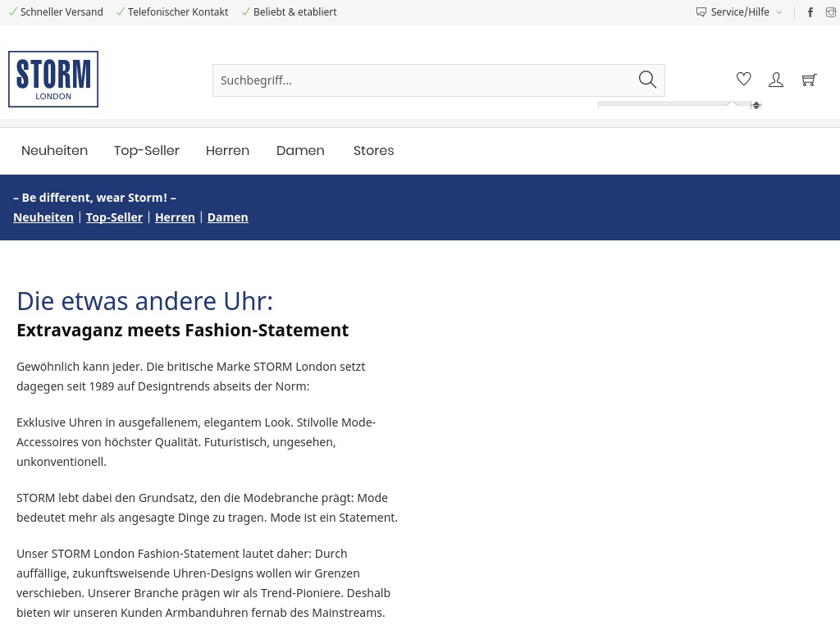The width and height of the screenshot is (840, 630).
Task: Go to Damen in the navigation bar
Action: 300,151
